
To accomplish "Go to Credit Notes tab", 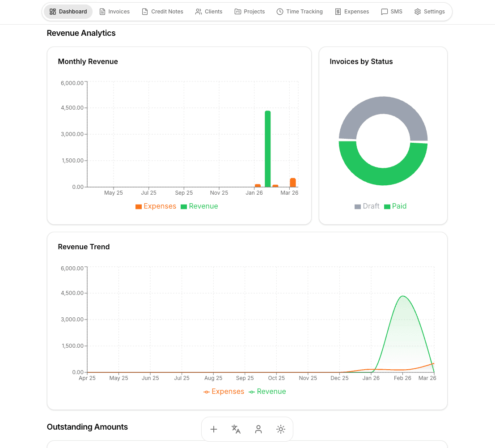I will [162, 12].
